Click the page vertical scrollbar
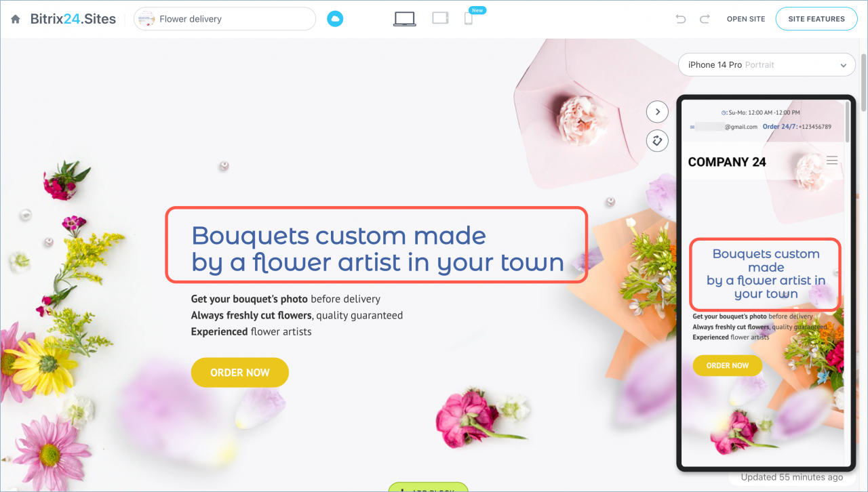The image size is (868, 492). click(x=863, y=75)
